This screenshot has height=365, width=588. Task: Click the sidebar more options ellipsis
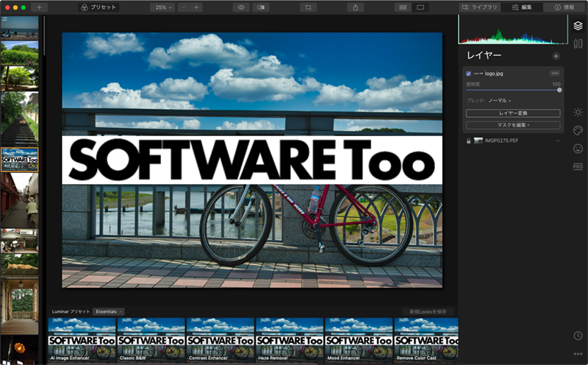[x=578, y=354]
